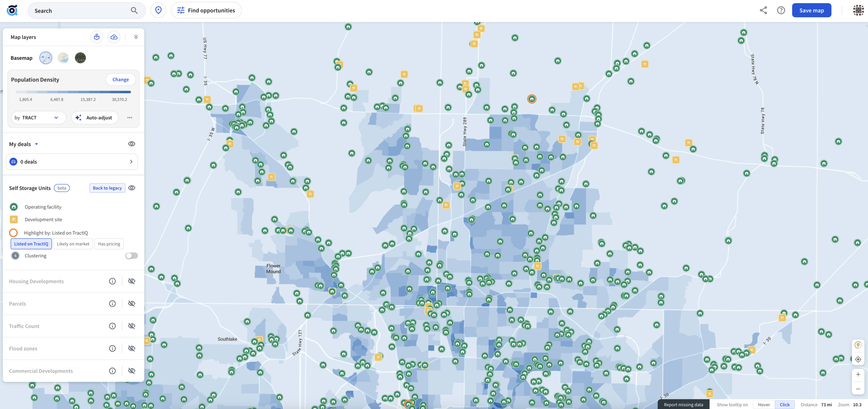Image resolution: width=868 pixels, height=409 pixels.
Task: Open the location pin button
Action: coord(158,11)
